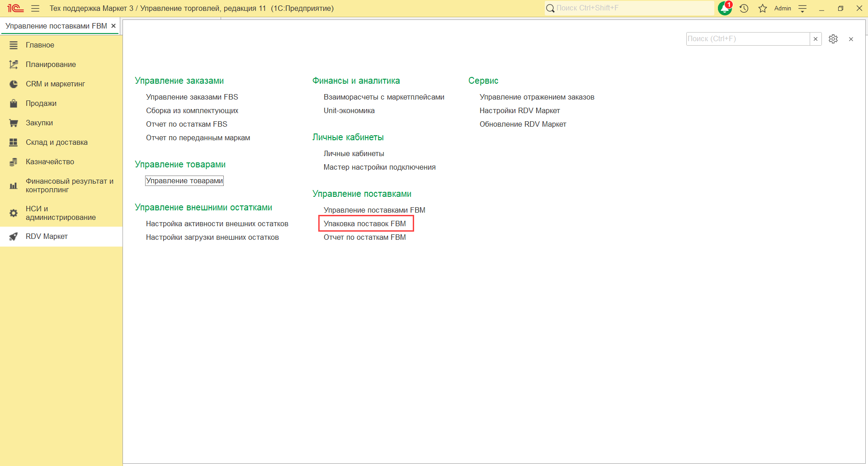Viewport: 868px width, 466px height.
Task: Open the RDV Маркет section
Action: pyautogui.click(x=47, y=236)
